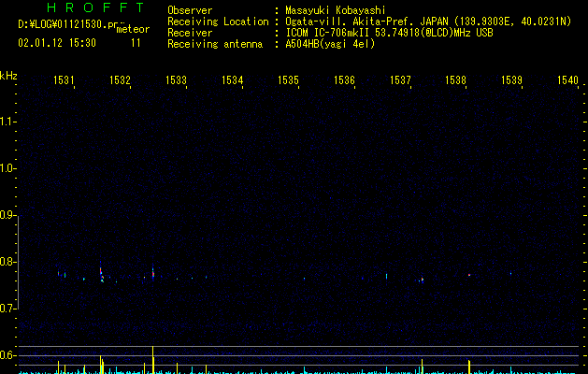Click the 1532 time axis marker
The image size is (588, 374).
click(120, 80)
